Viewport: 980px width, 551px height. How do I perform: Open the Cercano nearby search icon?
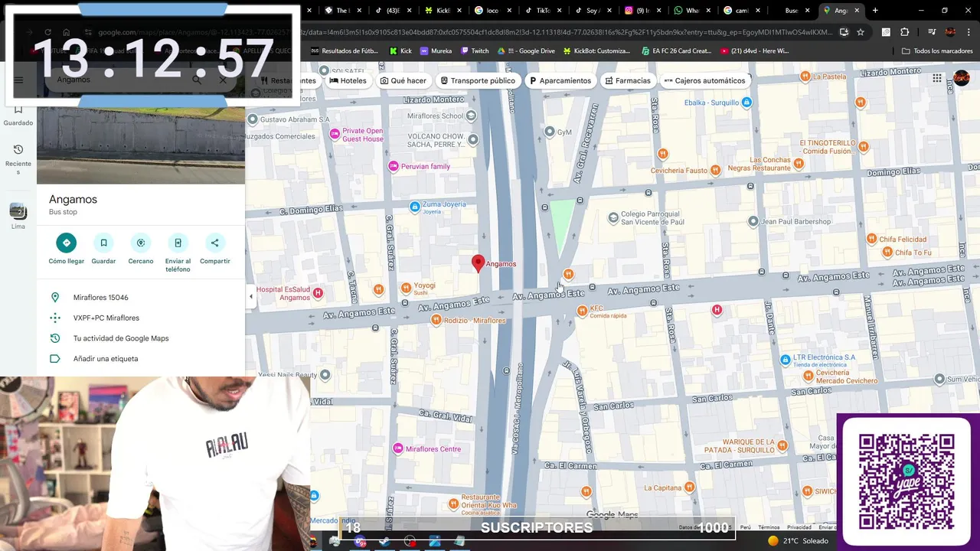coord(141,243)
